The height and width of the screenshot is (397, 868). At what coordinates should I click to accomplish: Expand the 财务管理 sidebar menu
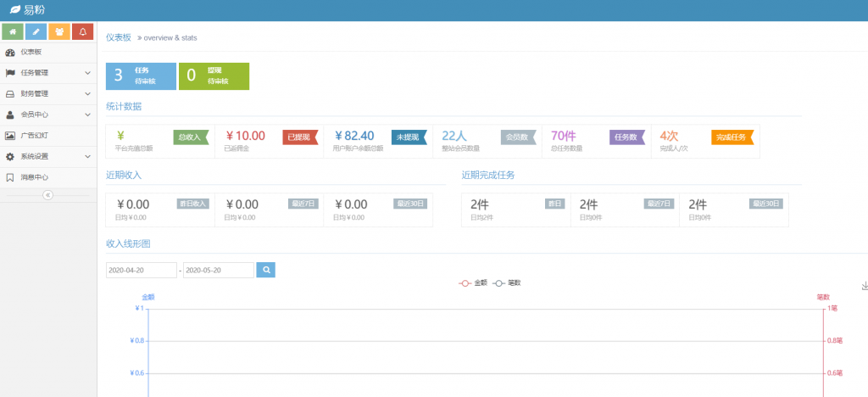tap(47, 93)
